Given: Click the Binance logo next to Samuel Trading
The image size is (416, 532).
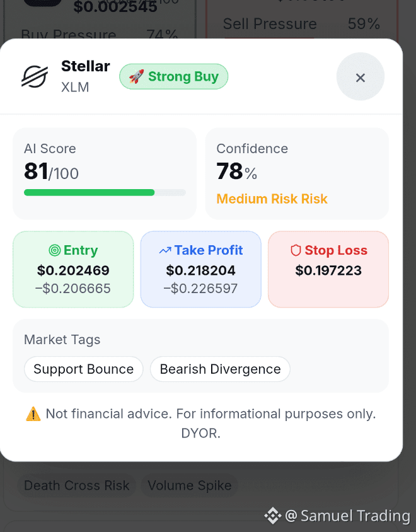Looking at the screenshot, I should click(273, 516).
